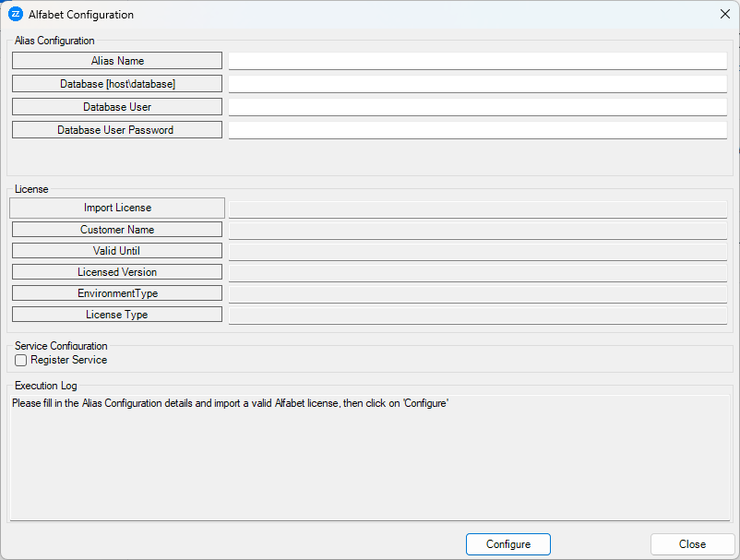This screenshot has height=560, width=740.
Task: Select the Database [host\database] label button
Action: point(116,83)
